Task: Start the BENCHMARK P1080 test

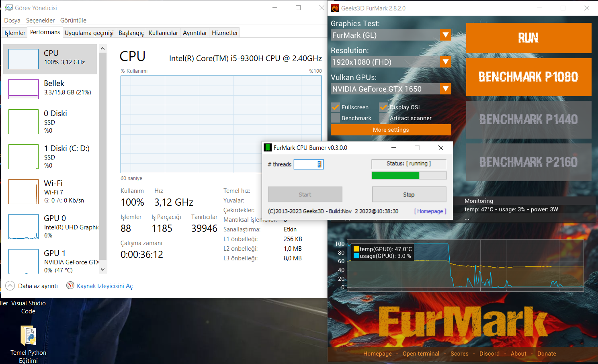Action: tap(528, 77)
